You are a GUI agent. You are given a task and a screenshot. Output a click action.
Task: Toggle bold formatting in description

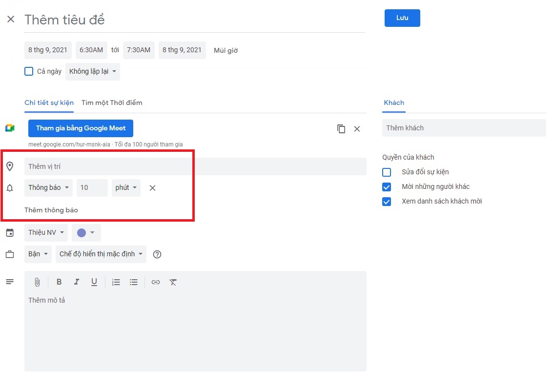tap(59, 282)
